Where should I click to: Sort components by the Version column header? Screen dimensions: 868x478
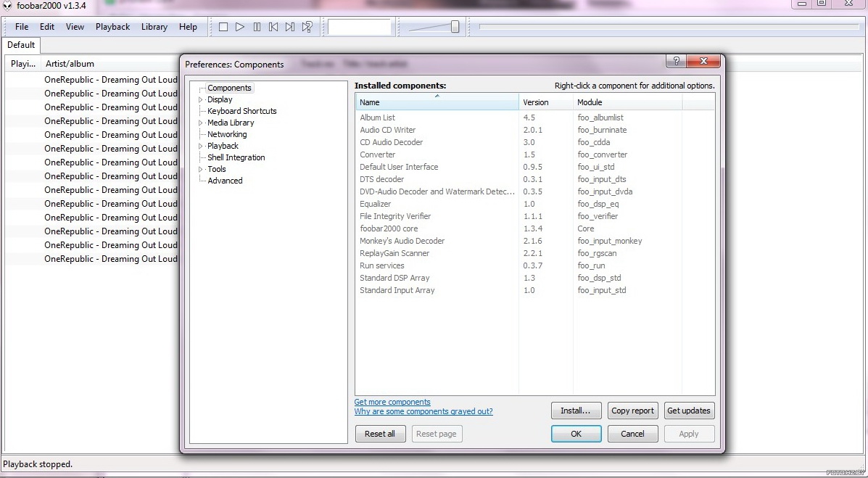click(x=546, y=102)
